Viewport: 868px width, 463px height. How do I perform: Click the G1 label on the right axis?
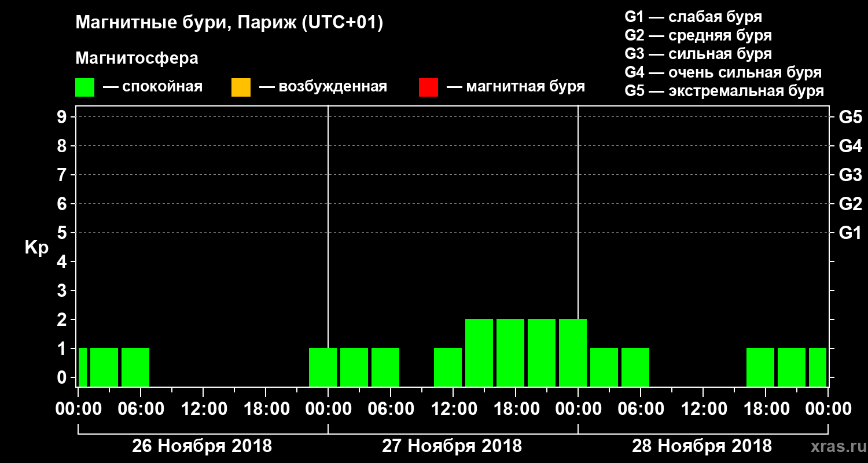[850, 233]
